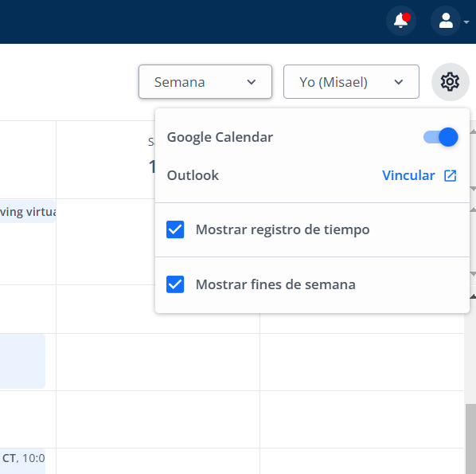The height and width of the screenshot is (474, 476).
Task: Click the red notification badge dot
Action: pyautogui.click(x=407, y=18)
